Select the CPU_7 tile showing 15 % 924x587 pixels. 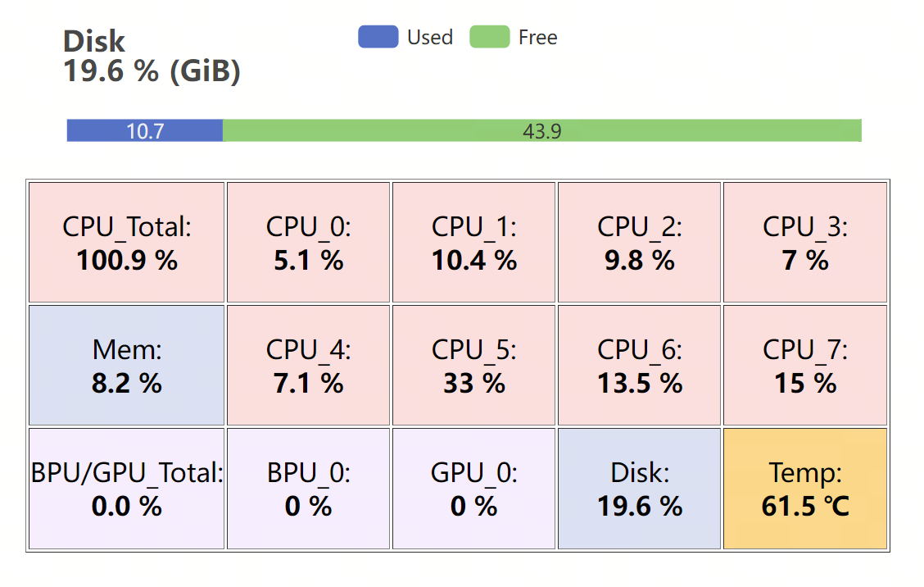pyautogui.click(x=804, y=365)
